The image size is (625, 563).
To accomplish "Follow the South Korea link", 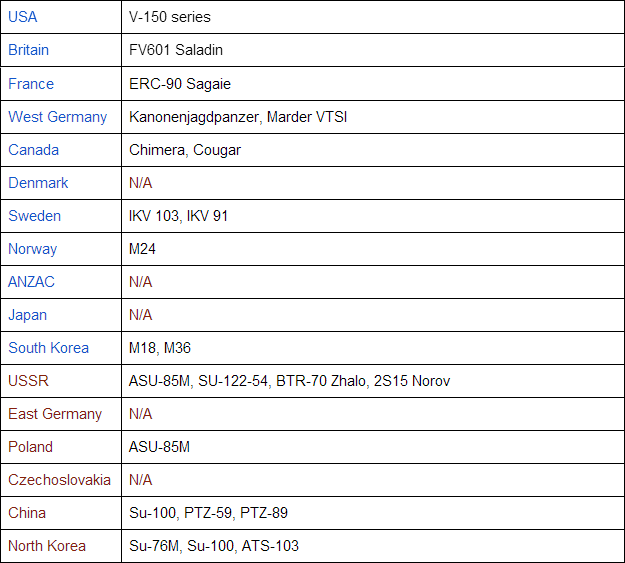I will [48, 347].
